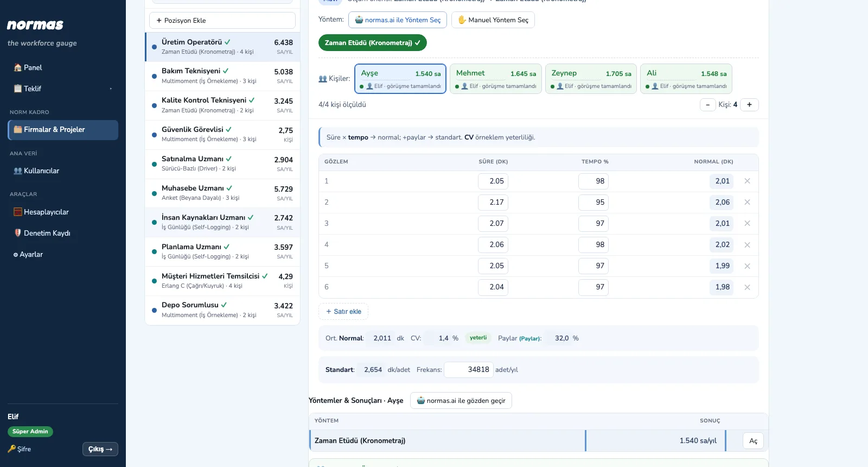Select the Üretim Operatörü position
Viewport: 868px width, 467px height.
tap(222, 47)
